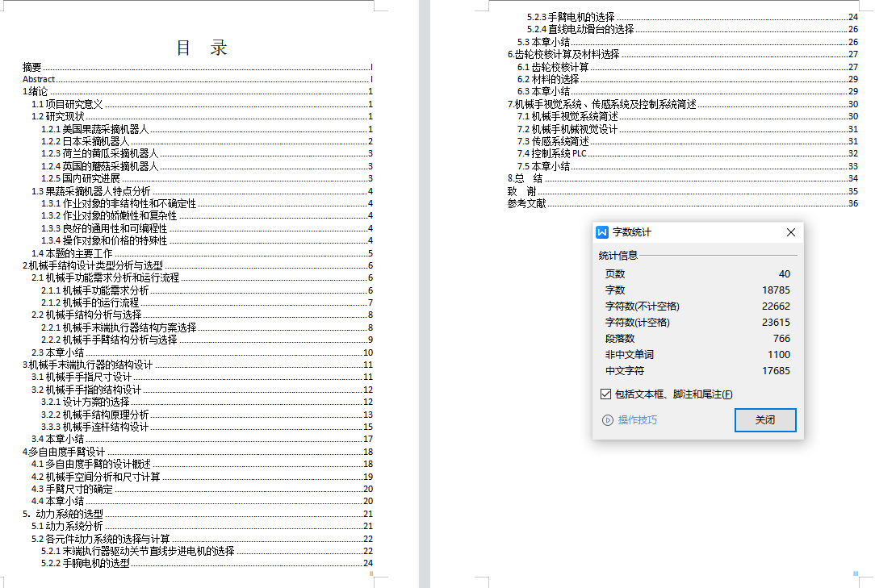
Task: Open TOC entry 1.3 果蔬采摘机器人特点分析
Action: point(202,191)
